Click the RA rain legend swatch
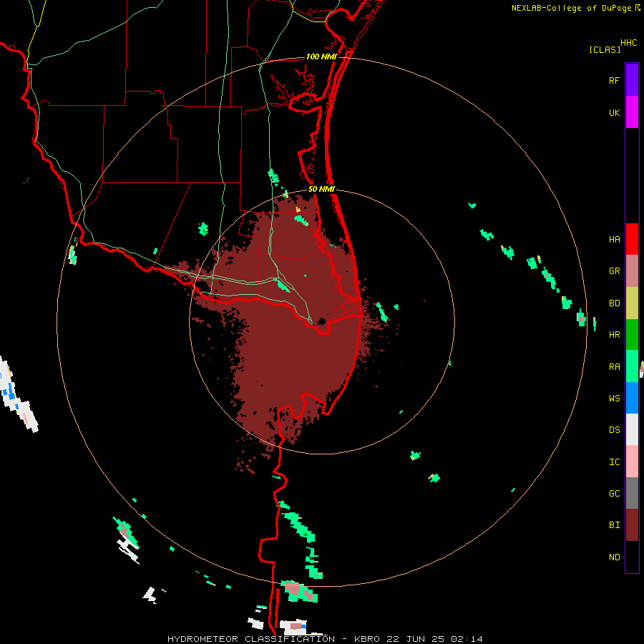This screenshot has height=644, width=644. (632, 366)
